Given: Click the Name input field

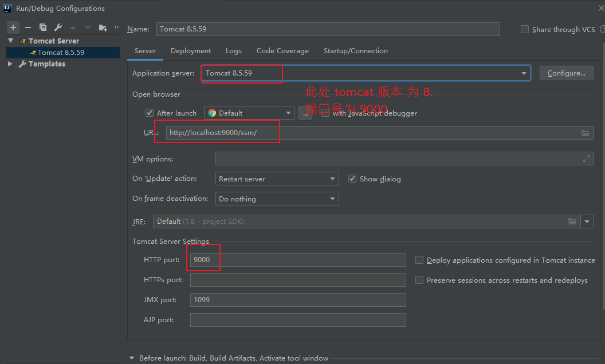Looking at the screenshot, I should [x=328, y=29].
